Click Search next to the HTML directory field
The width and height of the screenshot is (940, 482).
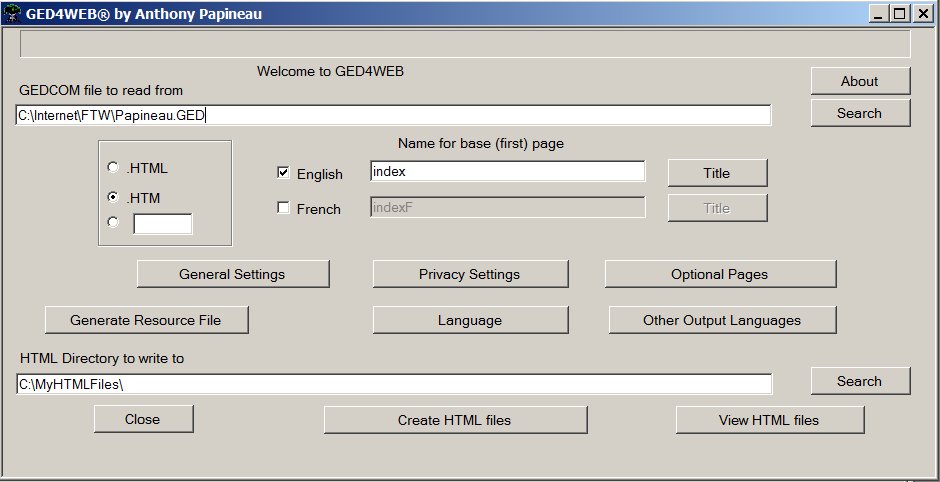point(860,381)
